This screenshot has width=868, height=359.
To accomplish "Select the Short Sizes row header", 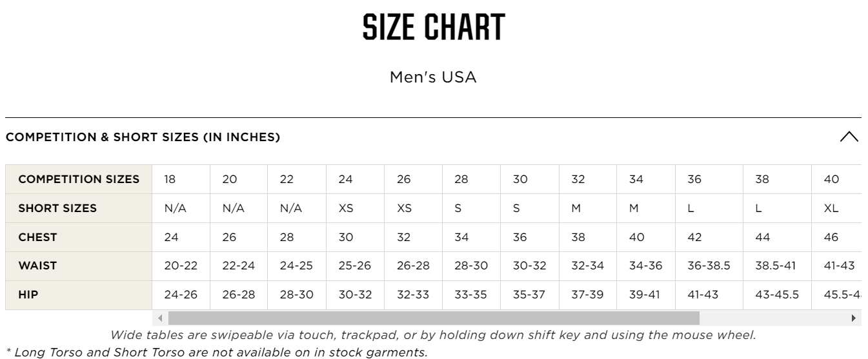I will coord(57,208).
